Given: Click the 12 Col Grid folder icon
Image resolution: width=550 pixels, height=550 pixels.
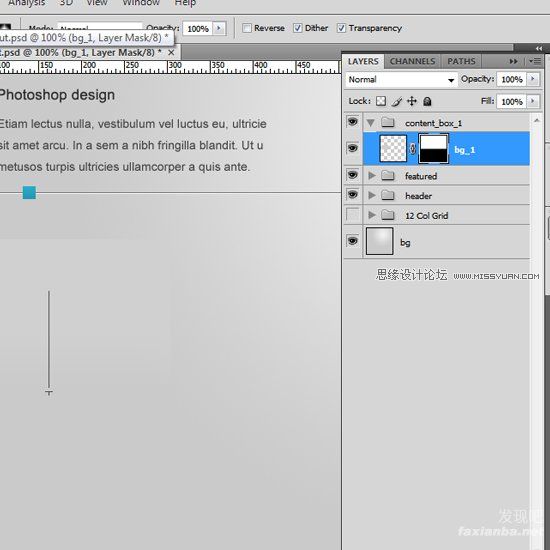Looking at the screenshot, I should point(388,215).
